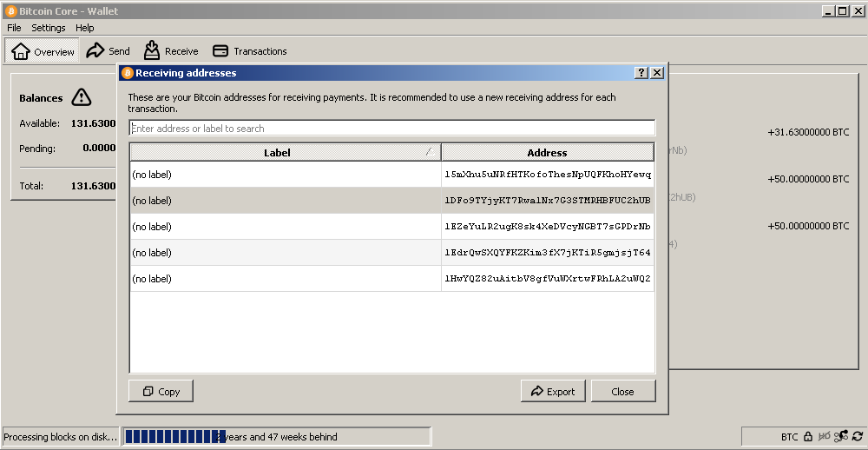Switch to the Transactions tab
Viewport: 868px width, 450px height.
click(x=250, y=51)
